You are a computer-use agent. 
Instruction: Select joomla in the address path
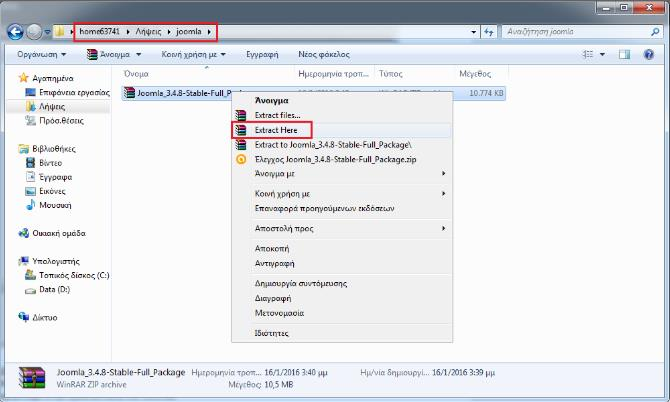pyautogui.click(x=188, y=32)
